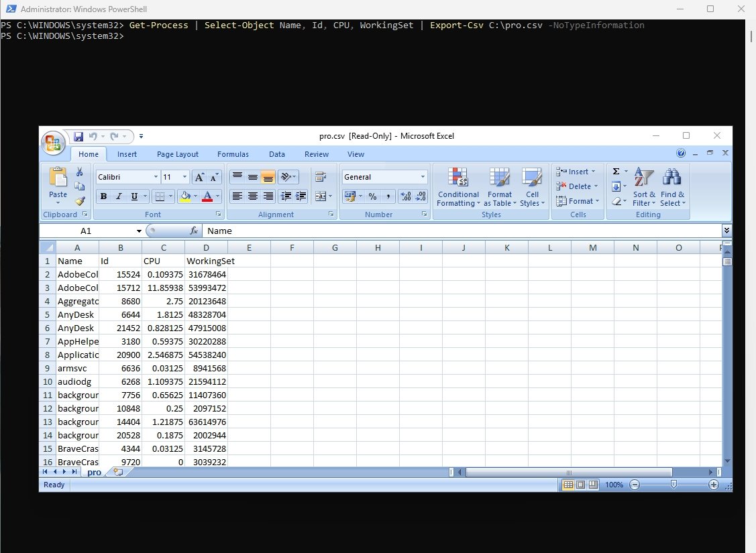Click the Delete cells button
The width and height of the screenshot is (756, 553).
coord(577,186)
